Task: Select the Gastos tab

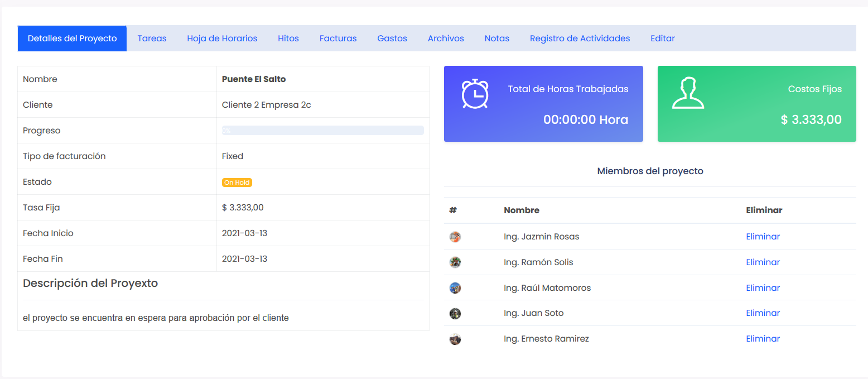Action: (x=392, y=39)
